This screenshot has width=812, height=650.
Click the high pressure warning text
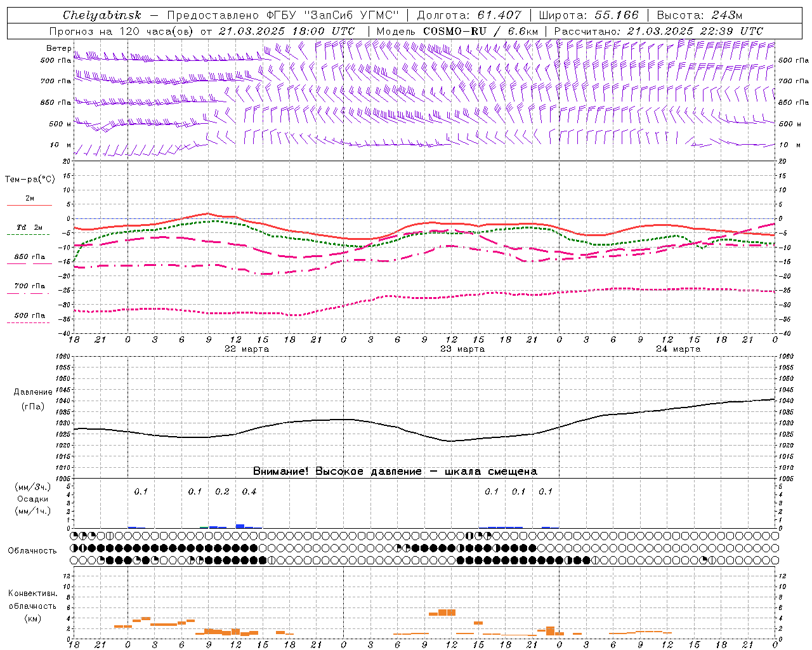pyautogui.click(x=395, y=471)
